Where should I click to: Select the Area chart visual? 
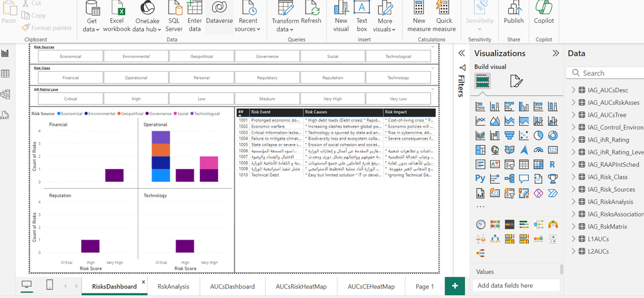point(495,121)
